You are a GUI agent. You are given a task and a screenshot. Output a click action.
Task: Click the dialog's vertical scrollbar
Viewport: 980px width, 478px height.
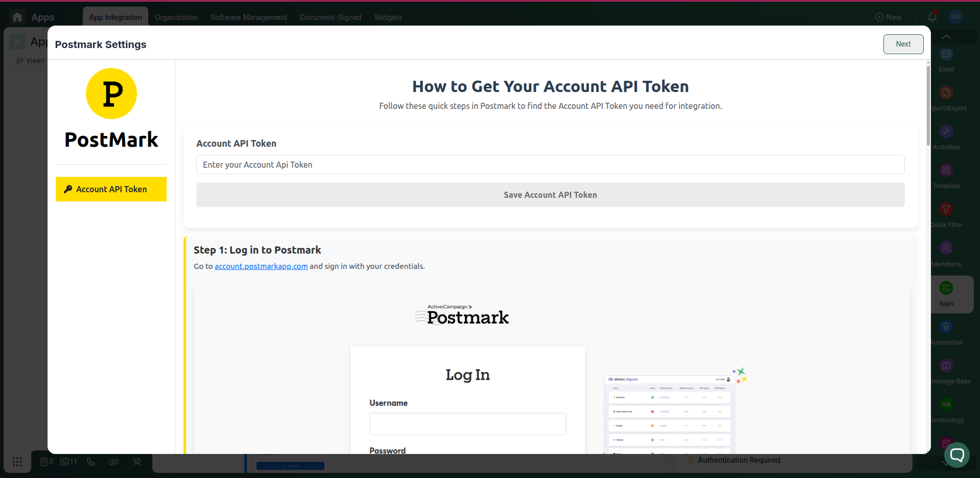pos(928,107)
